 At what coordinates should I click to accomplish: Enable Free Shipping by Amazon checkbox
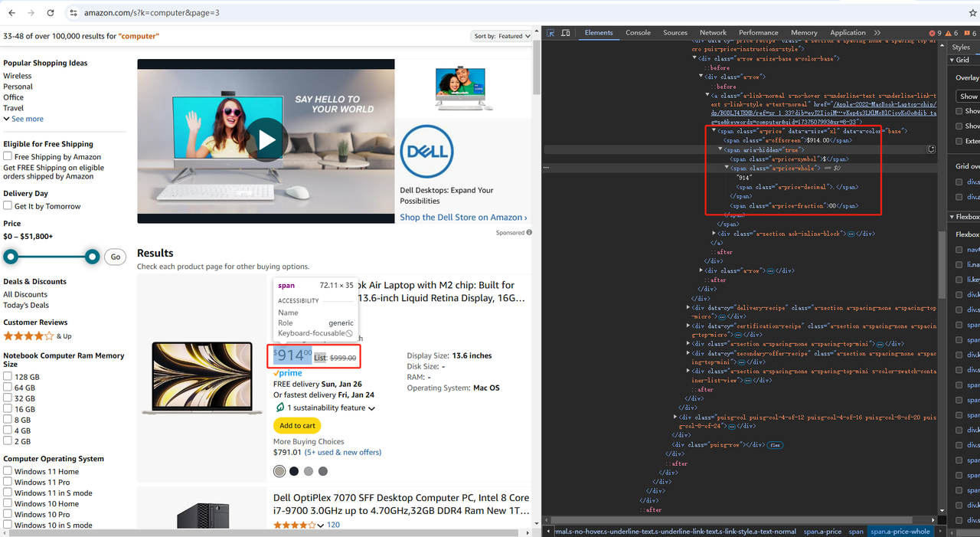click(x=8, y=157)
